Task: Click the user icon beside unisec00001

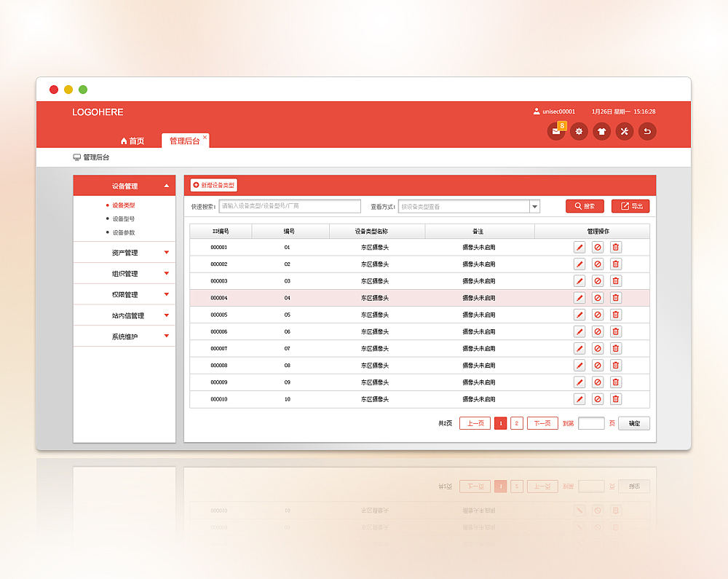Action: pyautogui.click(x=537, y=111)
